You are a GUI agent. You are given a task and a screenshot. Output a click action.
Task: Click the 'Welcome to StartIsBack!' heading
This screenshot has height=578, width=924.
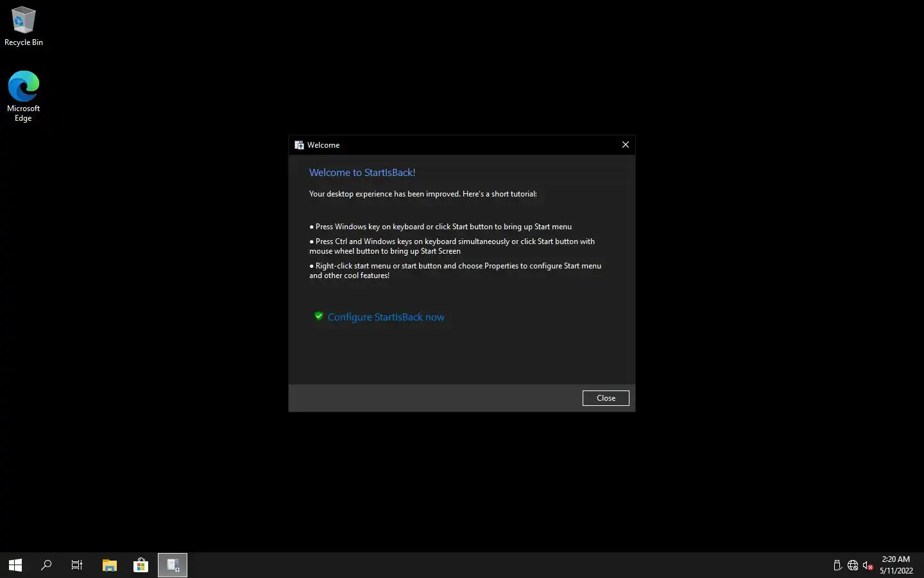click(362, 172)
